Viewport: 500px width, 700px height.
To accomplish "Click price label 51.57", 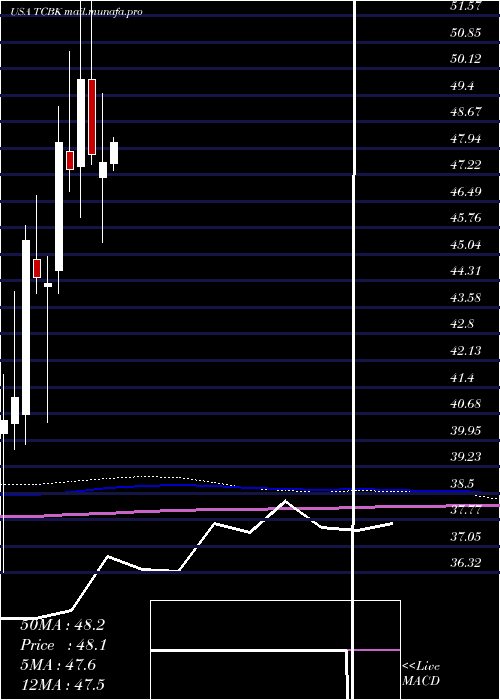I will click(467, 6).
